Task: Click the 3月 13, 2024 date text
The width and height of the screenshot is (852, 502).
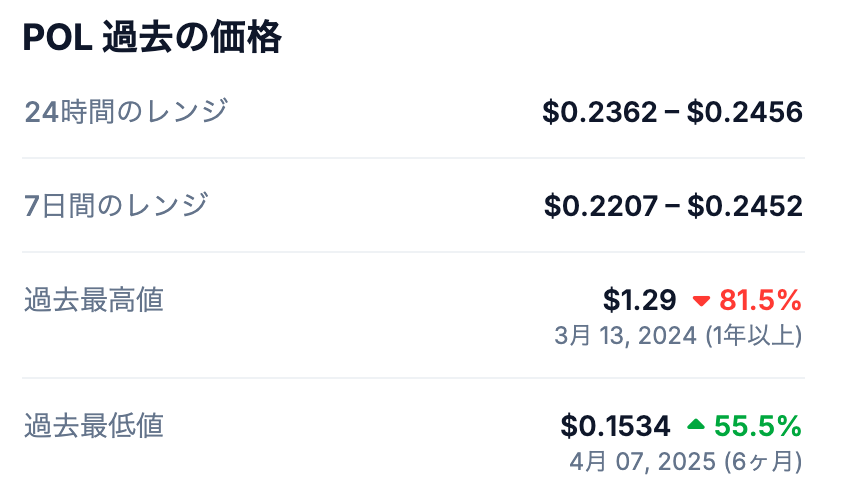Action: pyautogui.click(x=625, y=335)
